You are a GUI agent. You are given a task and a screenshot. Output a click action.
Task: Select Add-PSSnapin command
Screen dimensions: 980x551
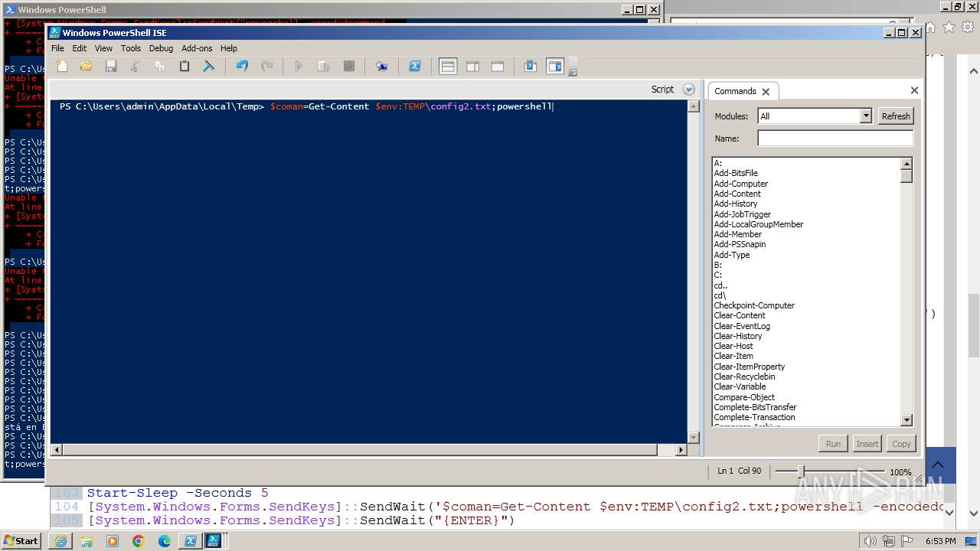(740, 244)
